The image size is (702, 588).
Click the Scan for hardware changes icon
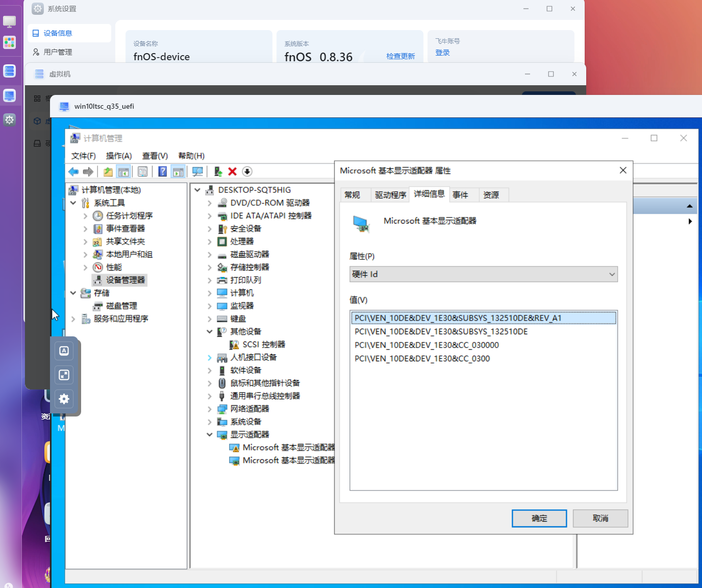tap(197, 171)
